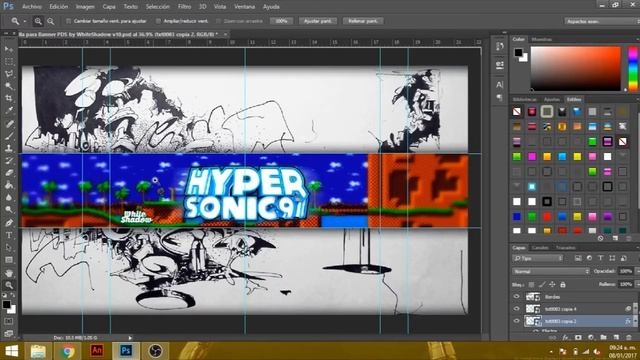
Task: Select the Polygonal Lasso tool
Action: click(x=9, y=74)
